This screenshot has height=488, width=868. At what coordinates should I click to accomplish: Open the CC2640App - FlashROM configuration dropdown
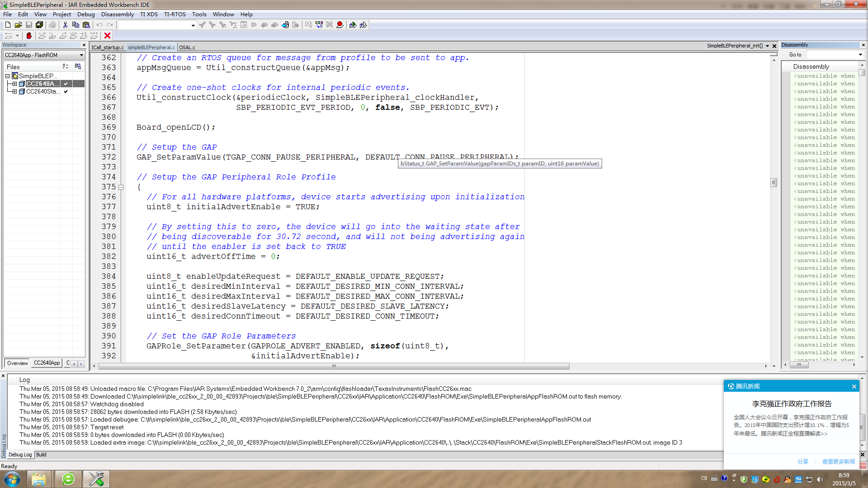pos(81,55)
